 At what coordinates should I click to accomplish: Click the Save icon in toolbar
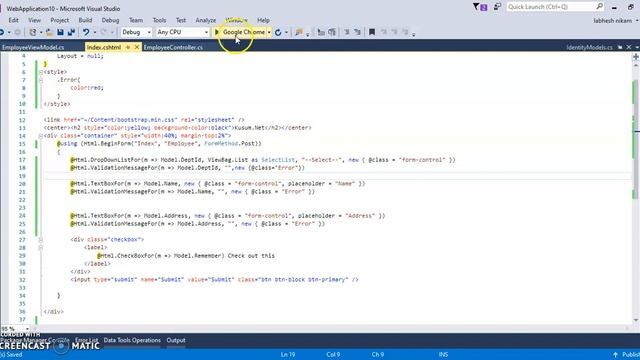(x=60, y=32)
